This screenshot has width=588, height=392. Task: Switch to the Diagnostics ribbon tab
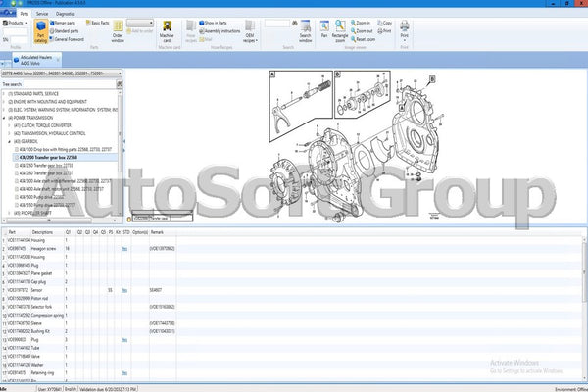tap(66, 14)
